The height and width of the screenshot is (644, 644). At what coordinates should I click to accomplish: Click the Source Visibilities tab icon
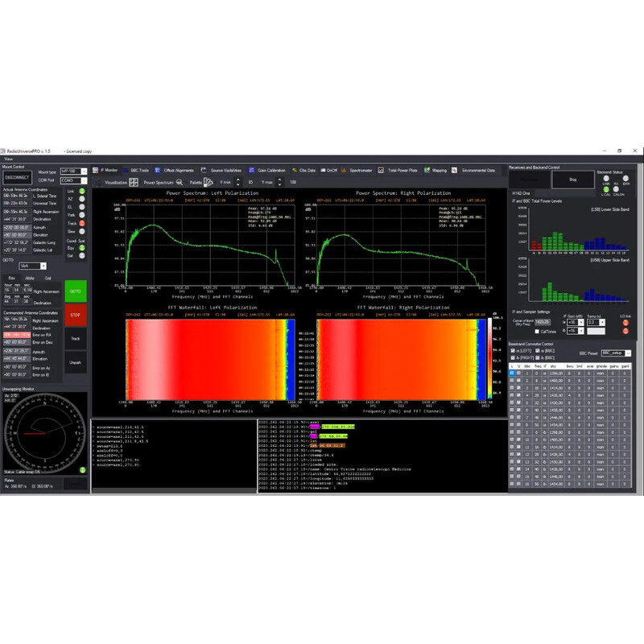click(204, 170)
